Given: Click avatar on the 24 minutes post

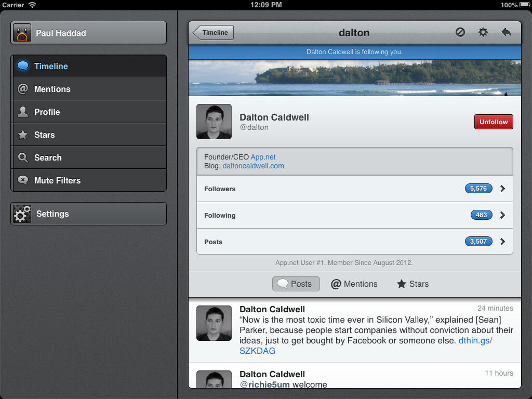Looking at the screenshot, I should [x=214, y=323].
